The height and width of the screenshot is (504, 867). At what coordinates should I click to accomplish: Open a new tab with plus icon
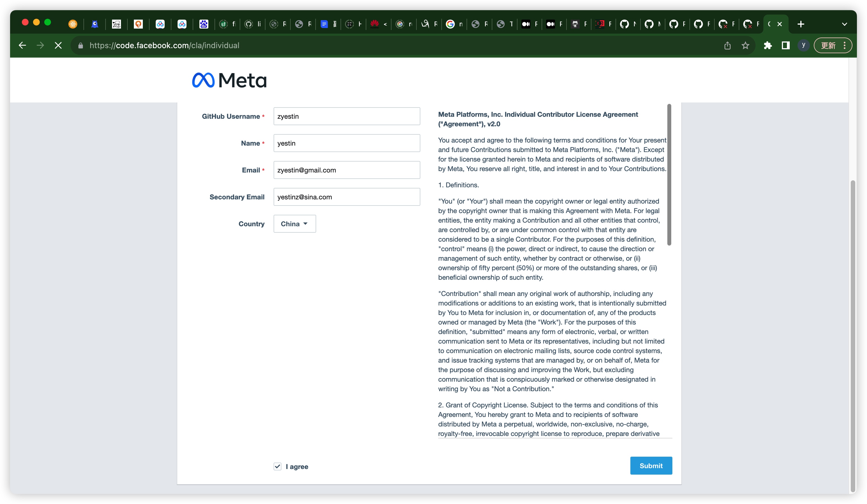pyautogui.click(x=801, y=24)
